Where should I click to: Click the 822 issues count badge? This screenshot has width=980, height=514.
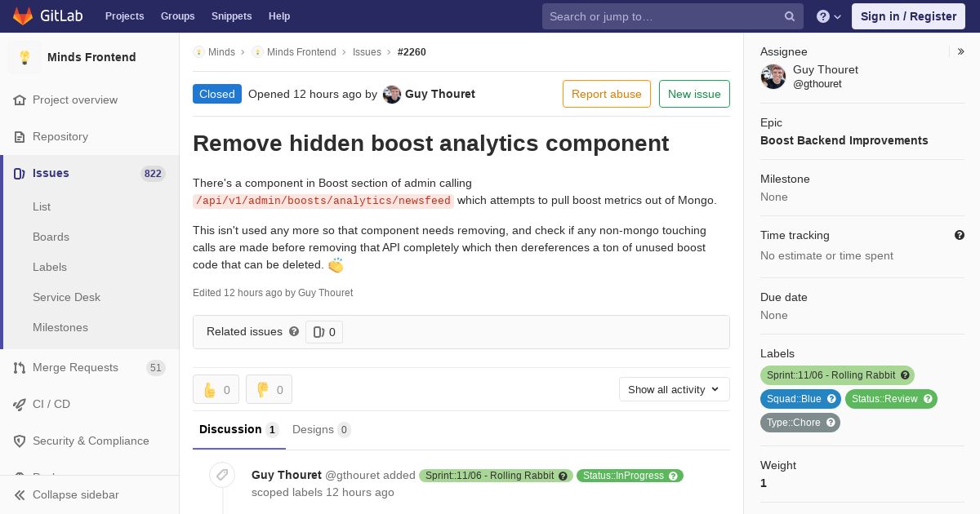tap(153, 173)
